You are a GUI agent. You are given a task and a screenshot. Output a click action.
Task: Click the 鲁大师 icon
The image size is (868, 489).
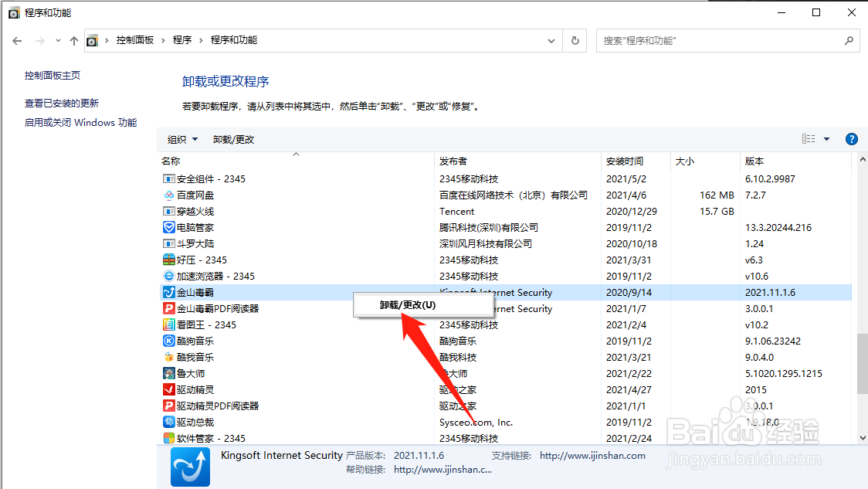tap(169, 373)
